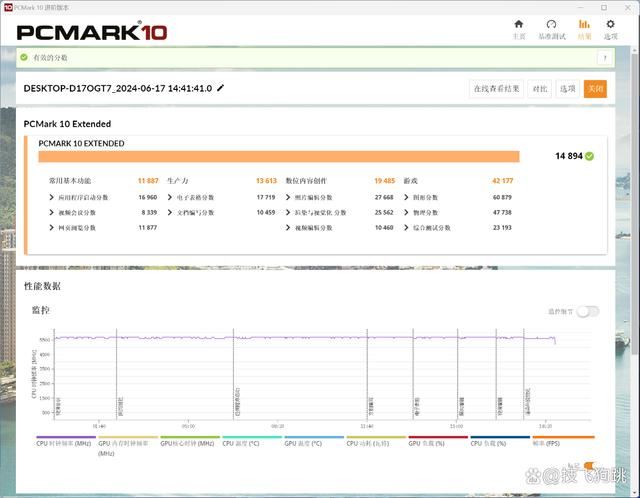Viewport: 640px width, 498px height.
Task: Minimize the PCMark 10 window
Action: point(581,7)
